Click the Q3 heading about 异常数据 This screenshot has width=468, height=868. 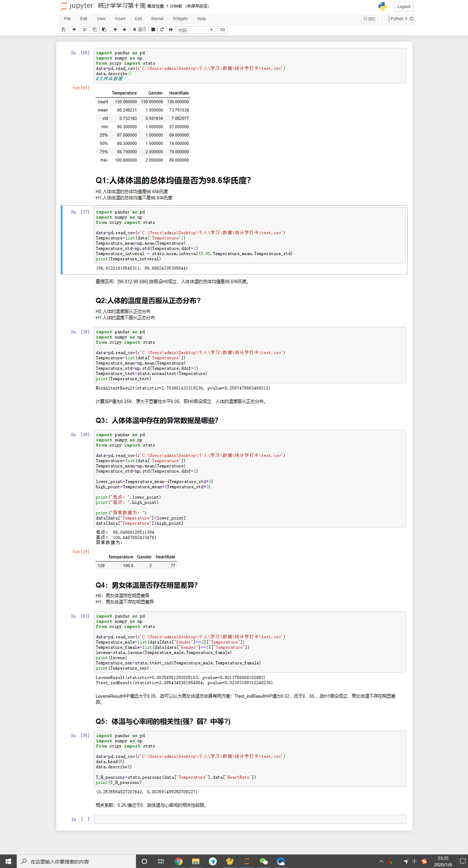pyautogui.click(x=157, y=420)
